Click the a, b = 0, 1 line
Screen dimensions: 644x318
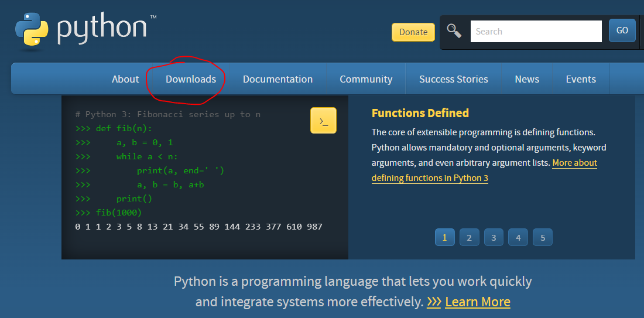[x=125, y=142]
